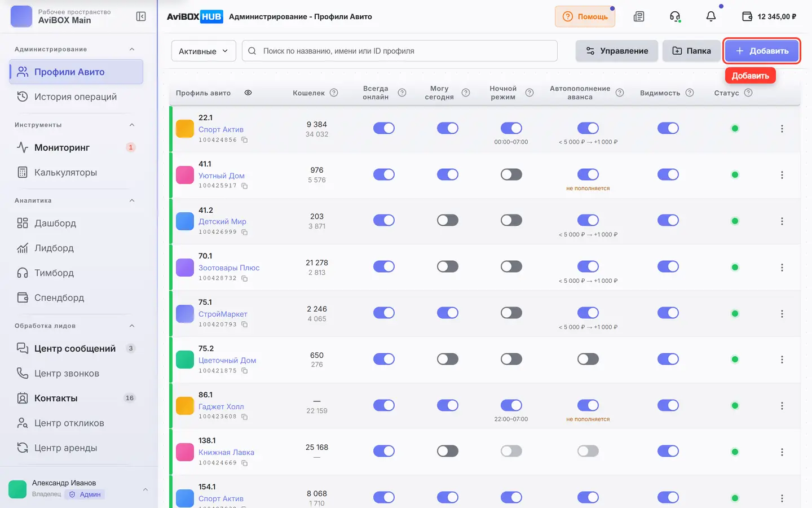812x508 pixels.
Task: Disable Ночной режим for Гаджет Холл
Action: pyautogui.click(x=511, y=405)
